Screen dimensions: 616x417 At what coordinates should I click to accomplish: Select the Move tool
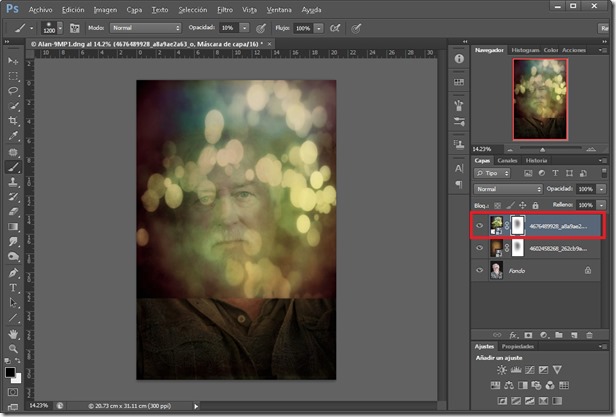(14, 60)
